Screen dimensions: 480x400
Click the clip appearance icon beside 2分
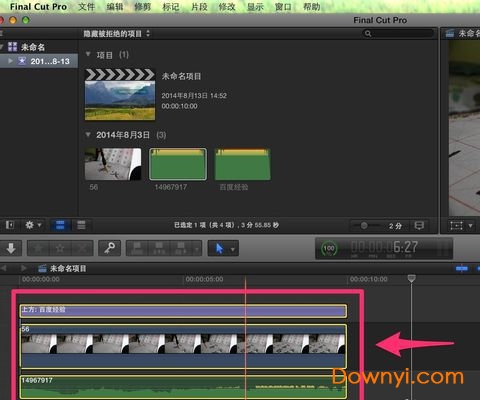(419, 226)
